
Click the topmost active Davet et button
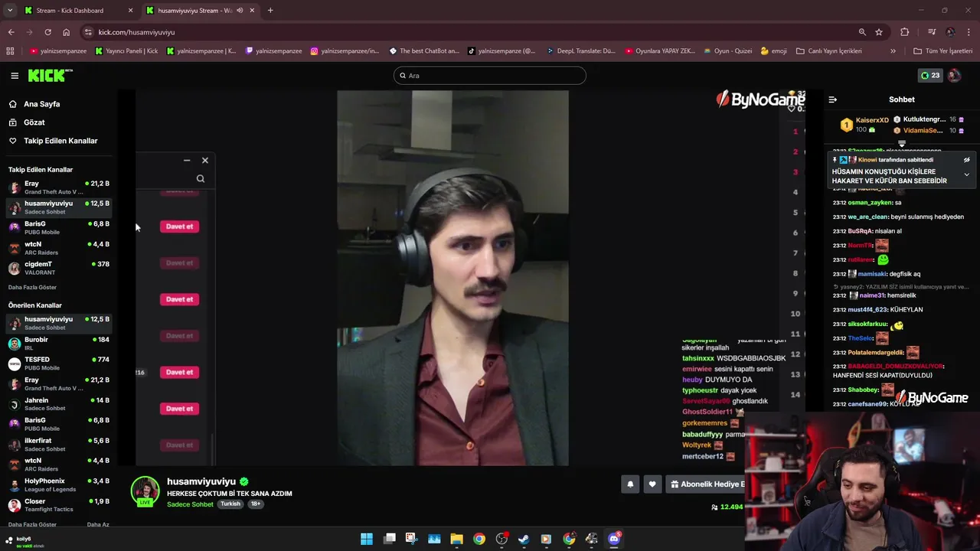[x=180, y=227]
